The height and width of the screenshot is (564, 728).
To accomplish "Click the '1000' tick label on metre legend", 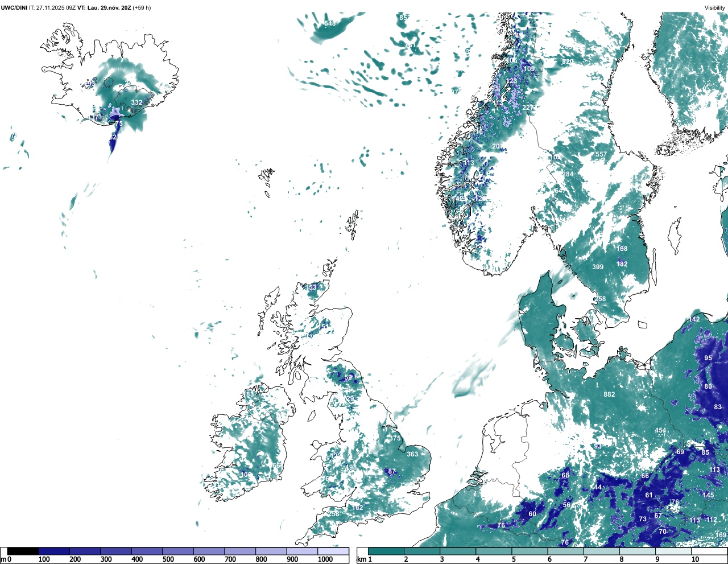I will [325, 559].
